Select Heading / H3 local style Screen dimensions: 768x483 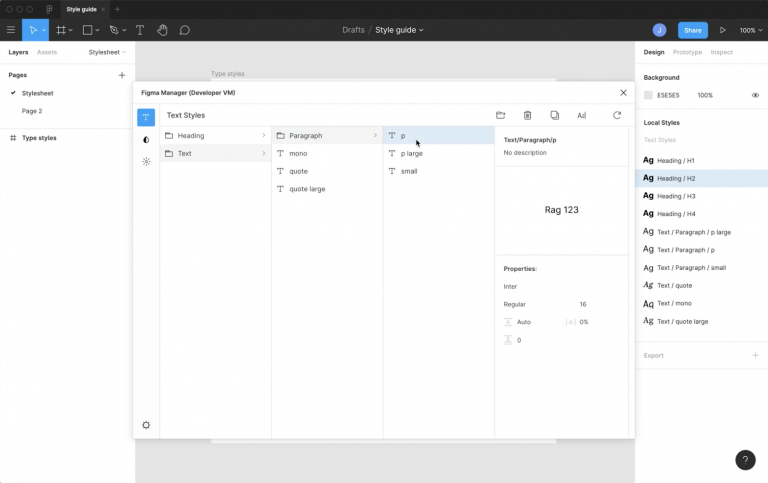coord(701,196)
